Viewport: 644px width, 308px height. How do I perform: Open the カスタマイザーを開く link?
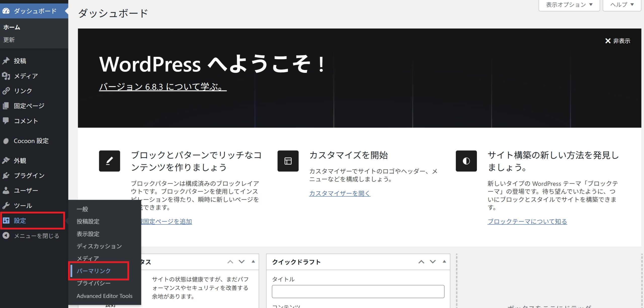[340, 193]
